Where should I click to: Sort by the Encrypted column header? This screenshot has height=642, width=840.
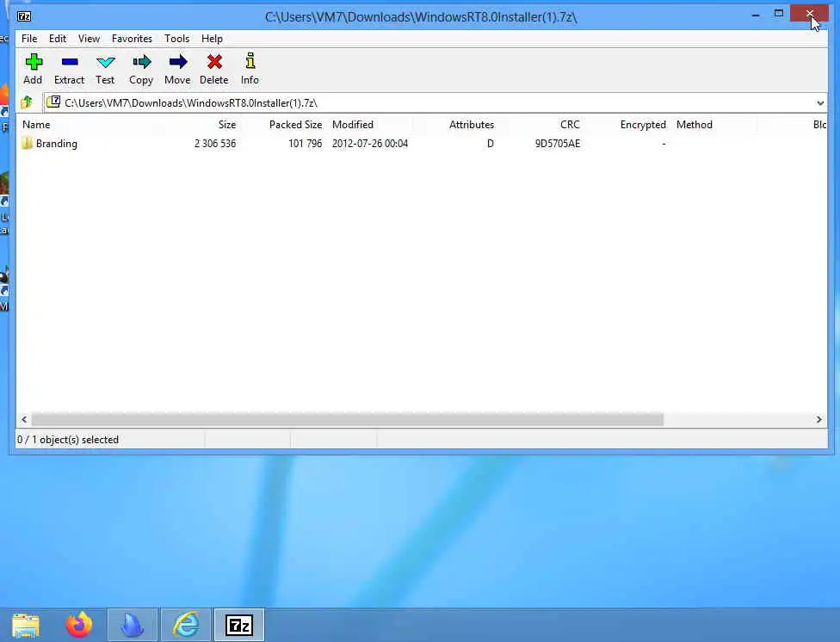point(643,124)
